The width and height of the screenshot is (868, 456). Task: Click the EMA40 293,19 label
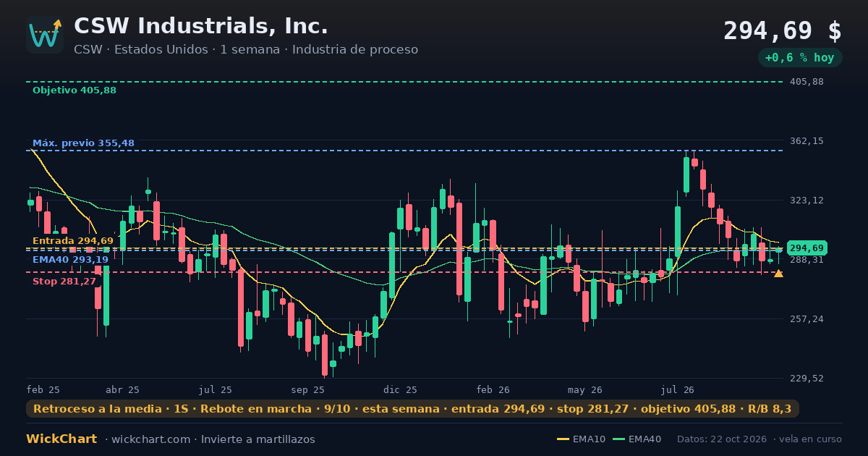click(70, 260)
